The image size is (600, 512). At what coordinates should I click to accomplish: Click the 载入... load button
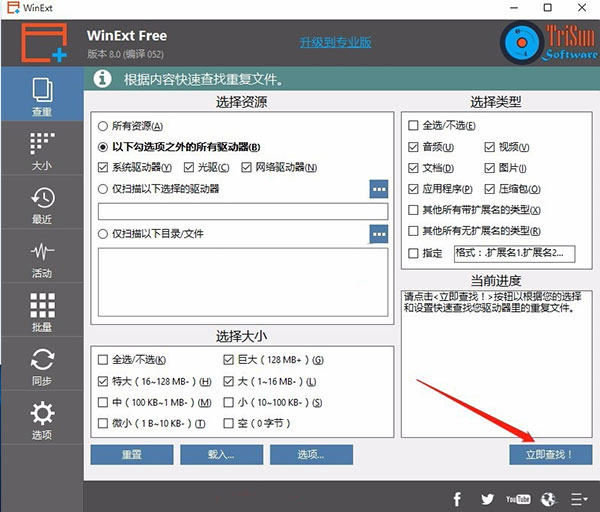click(222, 455)
